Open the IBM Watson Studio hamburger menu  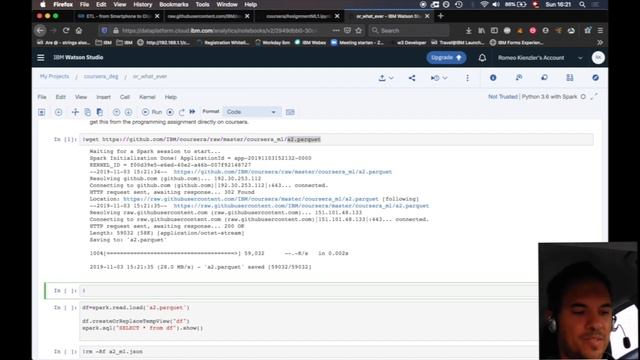[40, 58]
